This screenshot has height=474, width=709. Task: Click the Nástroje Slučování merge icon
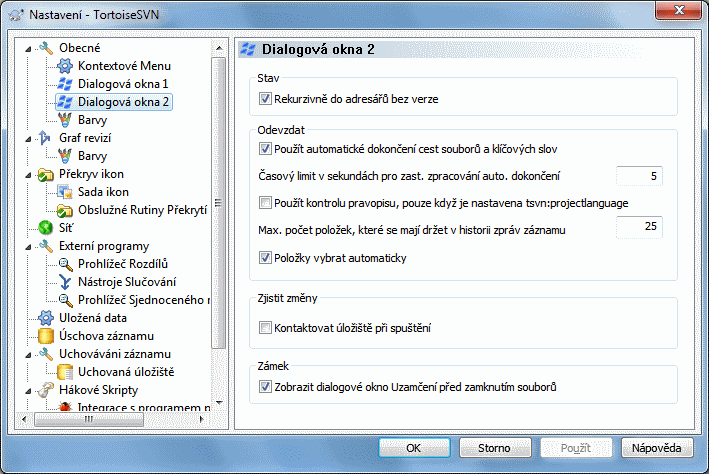click(65, 282)
